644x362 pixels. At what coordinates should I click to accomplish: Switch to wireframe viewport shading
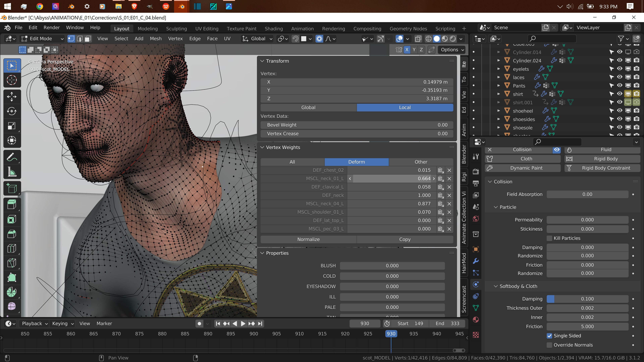[x=428, y=39]
